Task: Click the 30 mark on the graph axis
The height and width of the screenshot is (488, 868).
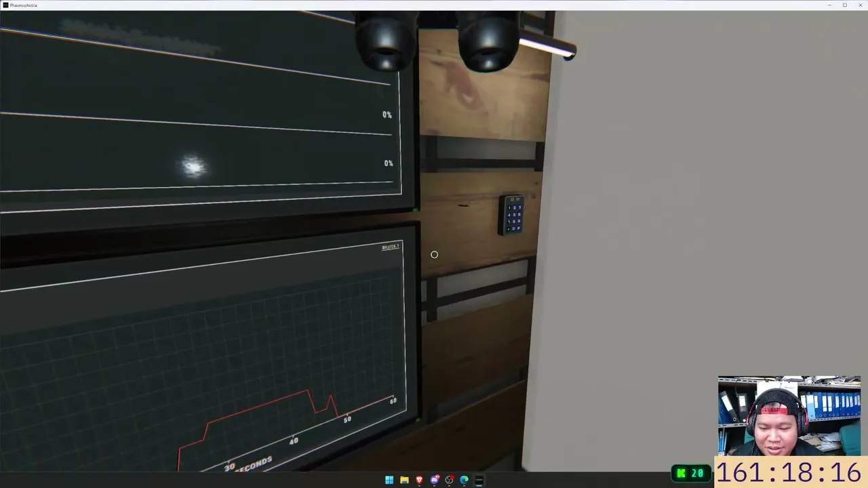Action: [x=229, y=466]
